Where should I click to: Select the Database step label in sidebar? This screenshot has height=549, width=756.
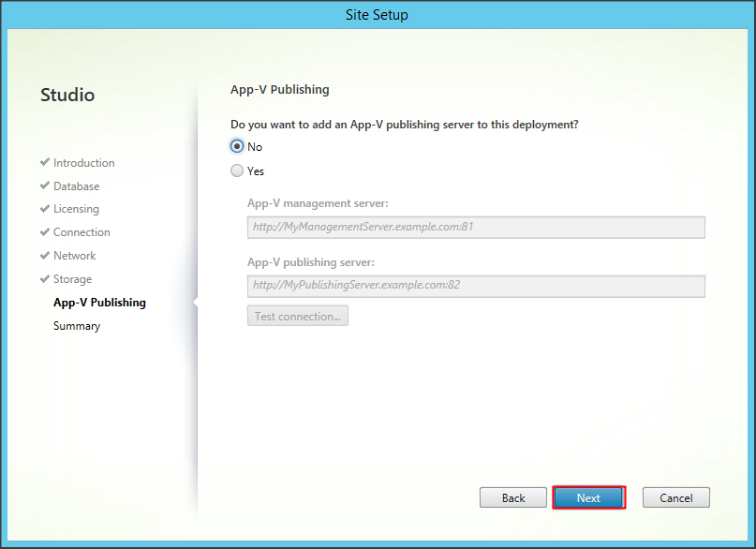(x=76, y=186)
